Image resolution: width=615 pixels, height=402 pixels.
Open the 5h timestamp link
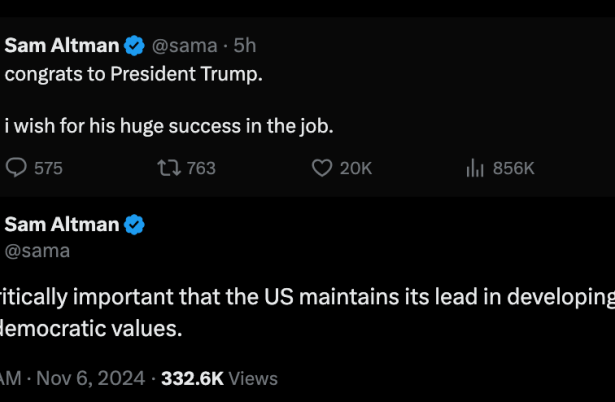[246, 46]
